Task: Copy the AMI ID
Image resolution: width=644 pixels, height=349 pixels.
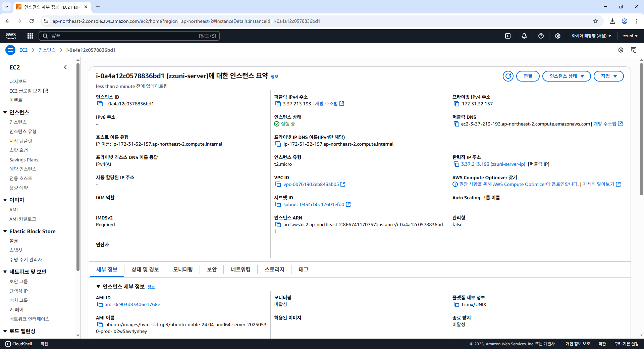Action: (x=100, y=304)
